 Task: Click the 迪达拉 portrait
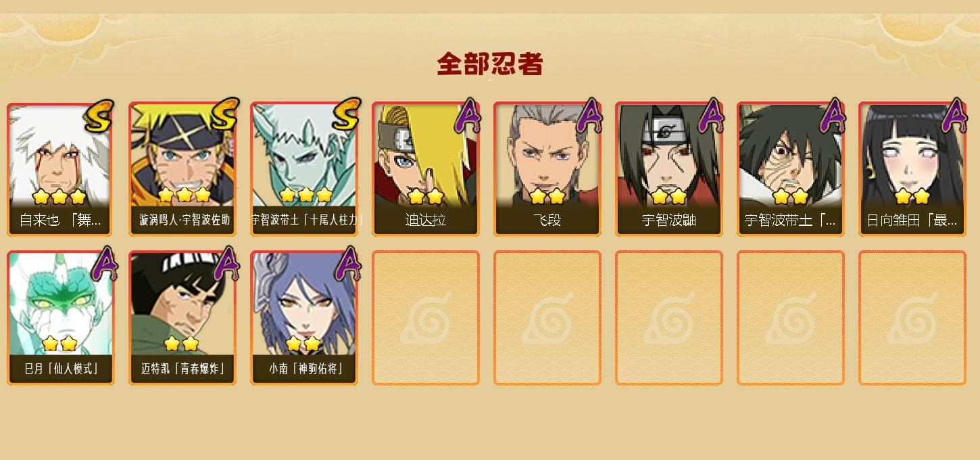tap(426, 168)
